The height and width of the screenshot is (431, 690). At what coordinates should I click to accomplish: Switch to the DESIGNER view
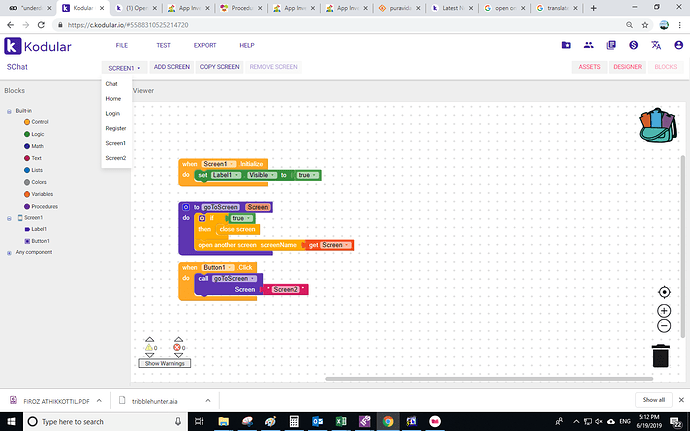[627, 67]
